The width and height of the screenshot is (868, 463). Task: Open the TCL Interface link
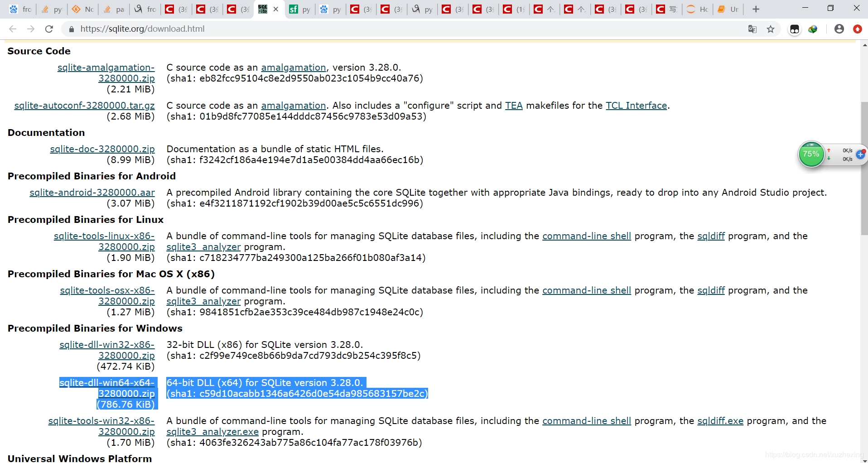click(x=637, y=106)
